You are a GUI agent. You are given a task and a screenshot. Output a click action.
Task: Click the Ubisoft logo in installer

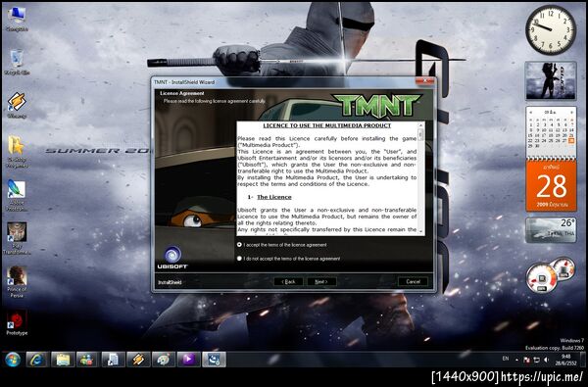coord(172,258)
